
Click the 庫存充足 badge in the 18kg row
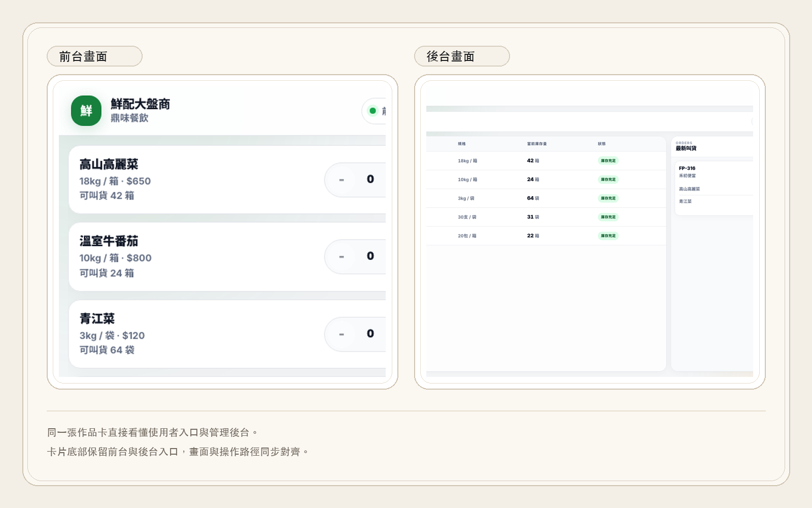608,161
